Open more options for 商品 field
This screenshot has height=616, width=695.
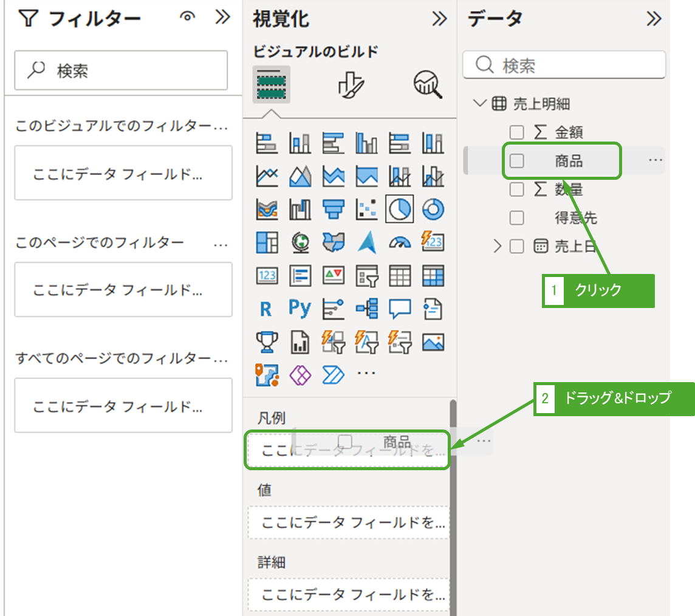coord(655,160)
